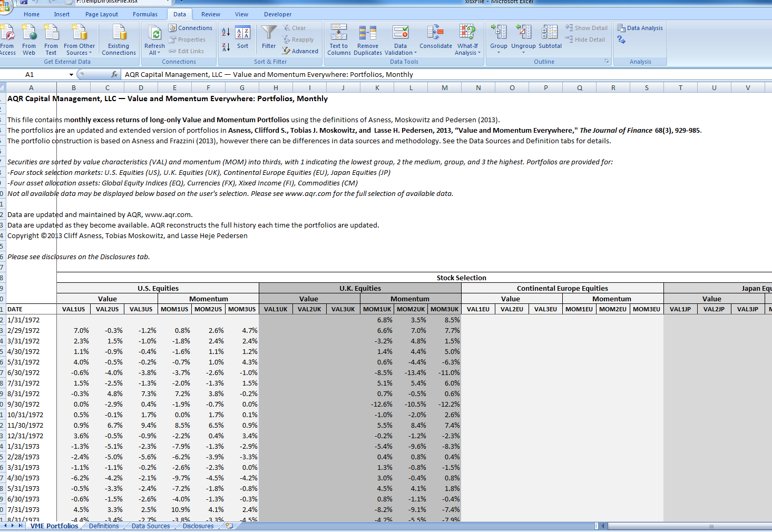The image size is (772, 532).
Task: Click the From Access import icon
Action: click(x=7, y=40)
